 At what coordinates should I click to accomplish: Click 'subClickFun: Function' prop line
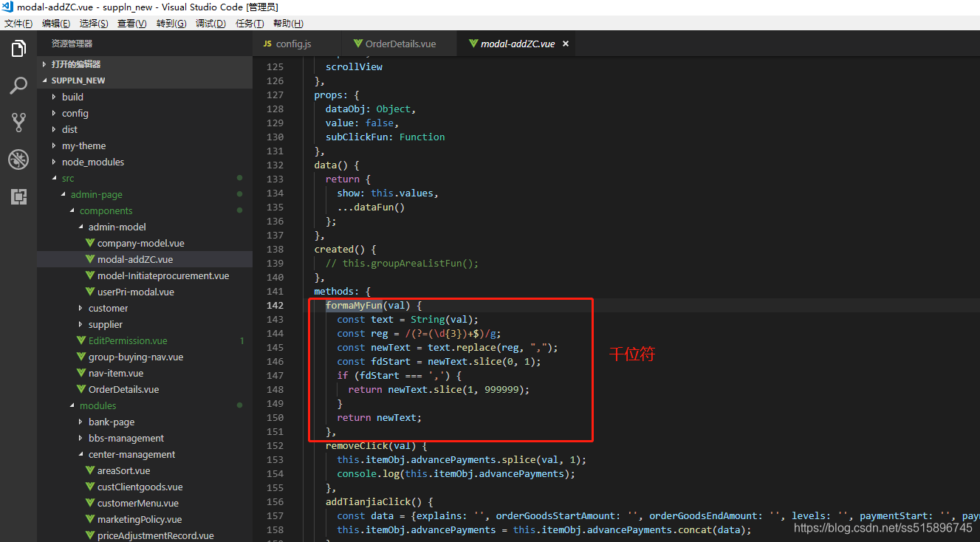point(386,137)
